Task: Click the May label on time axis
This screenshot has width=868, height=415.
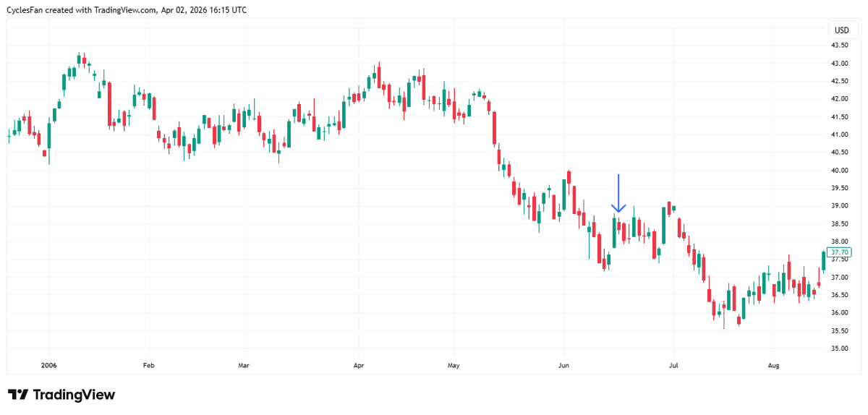Action: (454, 366)
